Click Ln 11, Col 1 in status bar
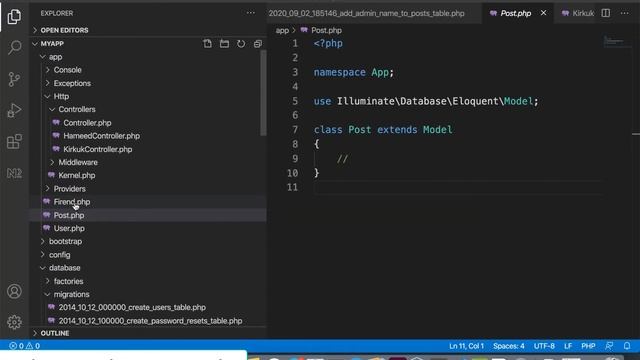The width and height of the screenshot is (640, 360). [466, 346]
